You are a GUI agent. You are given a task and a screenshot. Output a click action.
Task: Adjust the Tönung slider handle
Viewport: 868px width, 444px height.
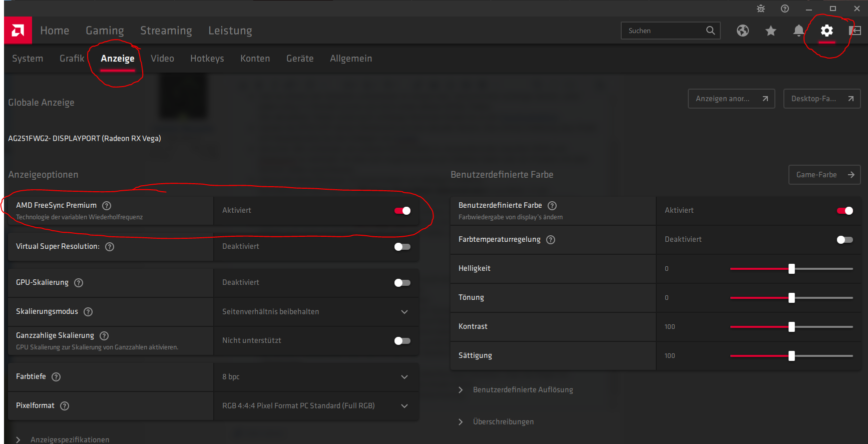tap(791, 298)
